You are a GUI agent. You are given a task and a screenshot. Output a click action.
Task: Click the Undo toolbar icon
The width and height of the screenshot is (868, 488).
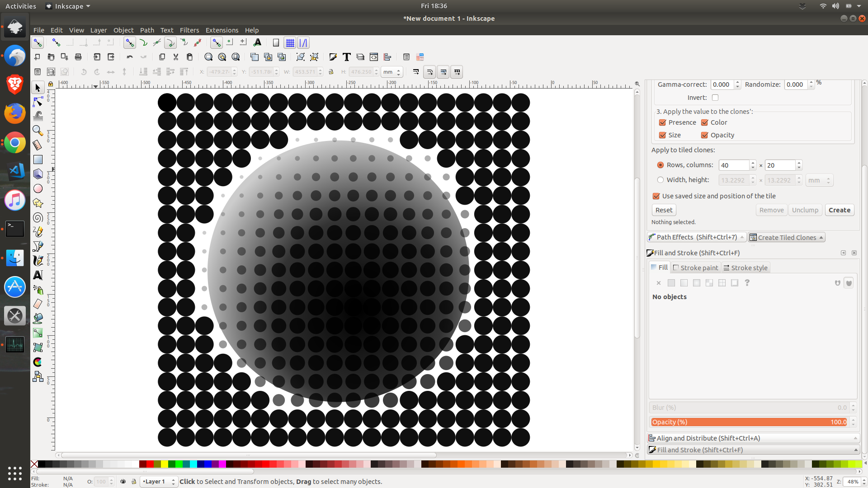[130, 57]
